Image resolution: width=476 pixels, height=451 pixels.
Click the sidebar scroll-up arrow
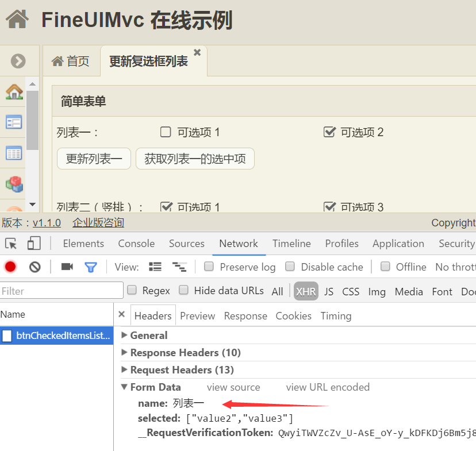coord(33,84)
